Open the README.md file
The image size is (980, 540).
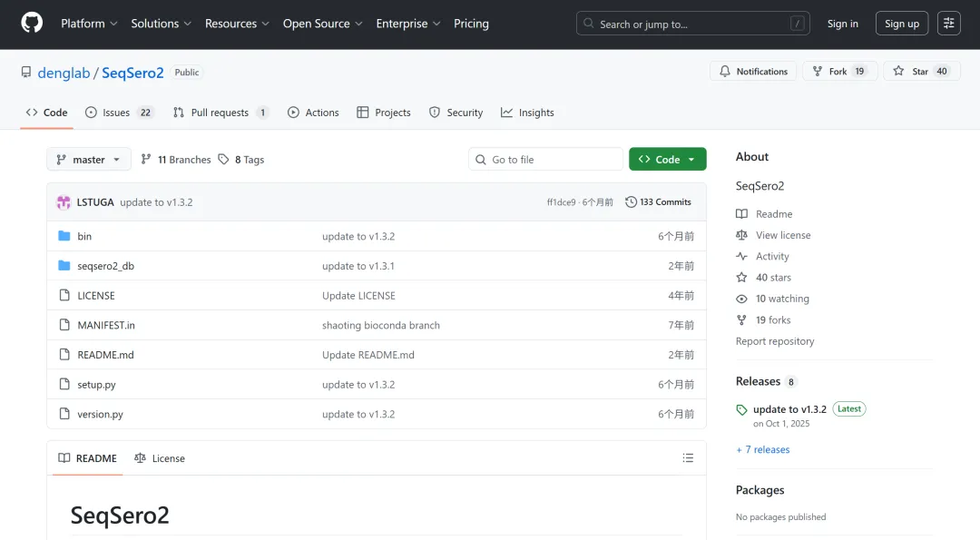point(105,354)
